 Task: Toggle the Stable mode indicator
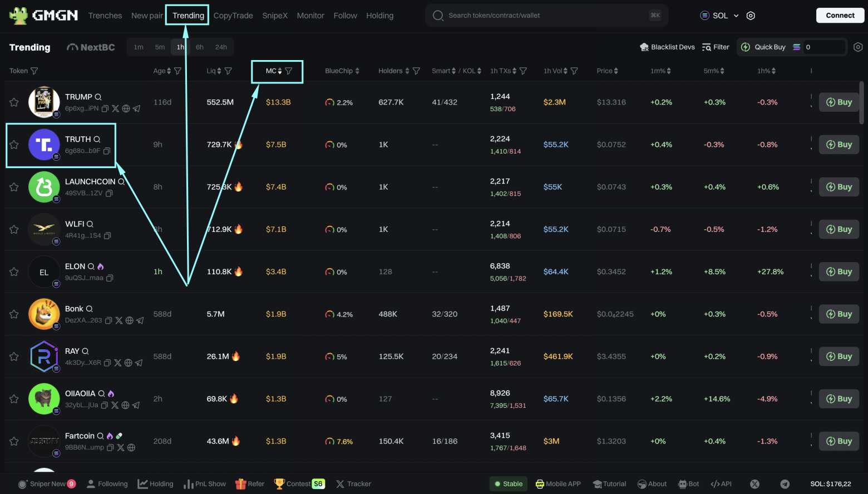point(507,483)
